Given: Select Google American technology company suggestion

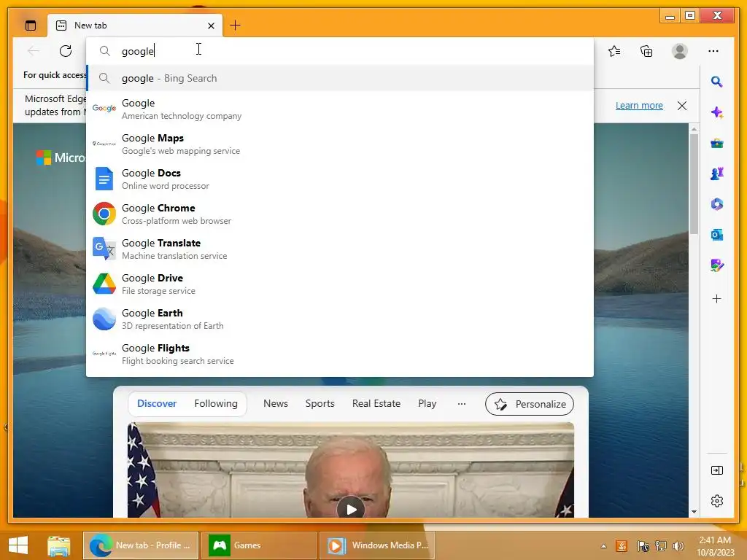Looking at the screenshot, I should (x=340, y=109).
